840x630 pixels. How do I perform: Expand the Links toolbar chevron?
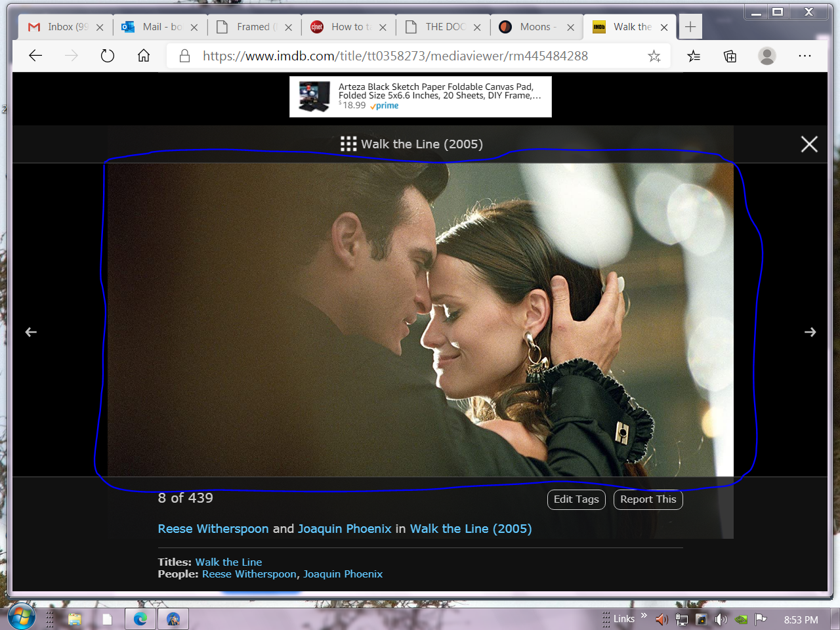pyautogui.click(x=644, y=616)
